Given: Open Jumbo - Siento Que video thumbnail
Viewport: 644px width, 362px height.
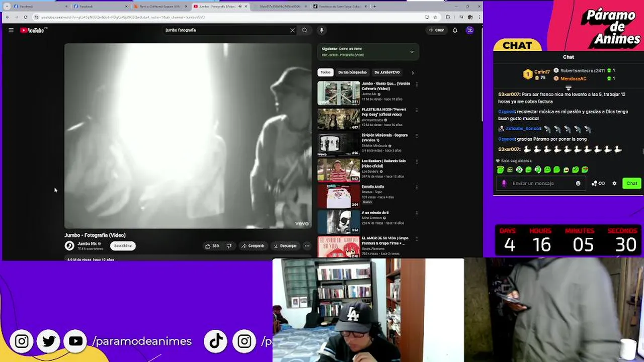Looking at the screenshot, I should click(339, 93).
